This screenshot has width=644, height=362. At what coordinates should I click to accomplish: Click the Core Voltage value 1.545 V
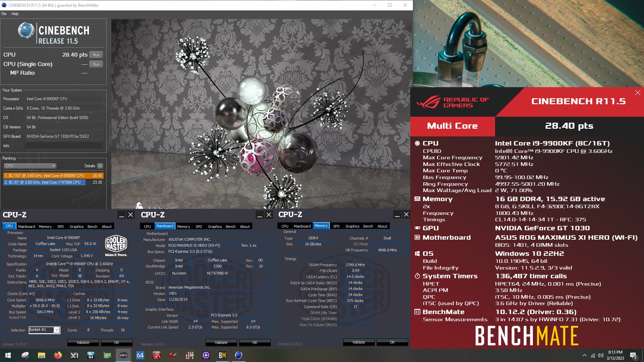tap(87, 256)
